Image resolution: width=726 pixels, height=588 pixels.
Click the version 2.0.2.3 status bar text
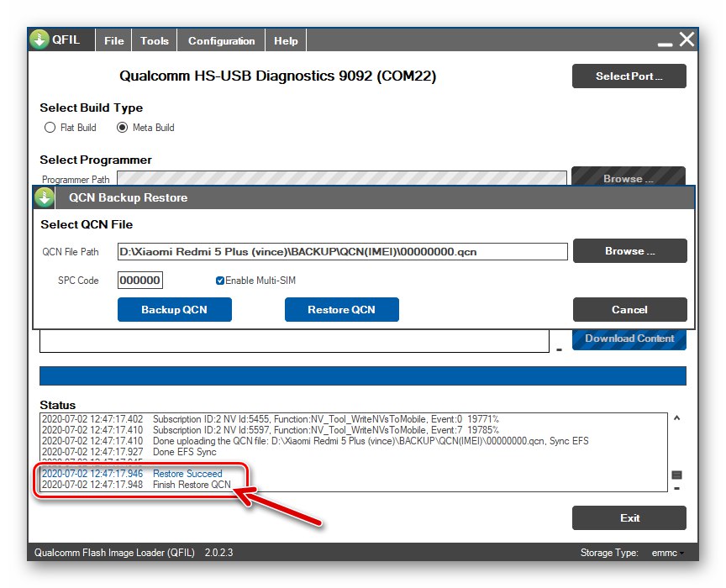(218, 553)
